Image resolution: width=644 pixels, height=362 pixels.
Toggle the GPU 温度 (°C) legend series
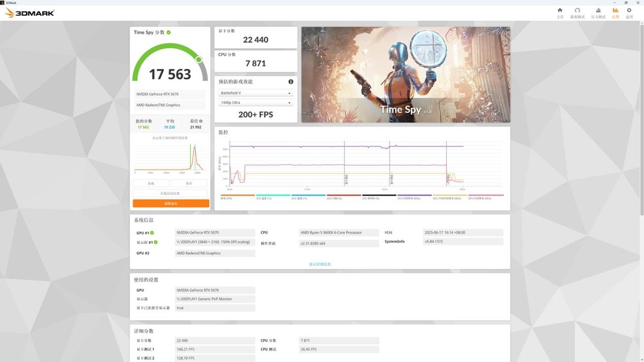tap(308, 197)
